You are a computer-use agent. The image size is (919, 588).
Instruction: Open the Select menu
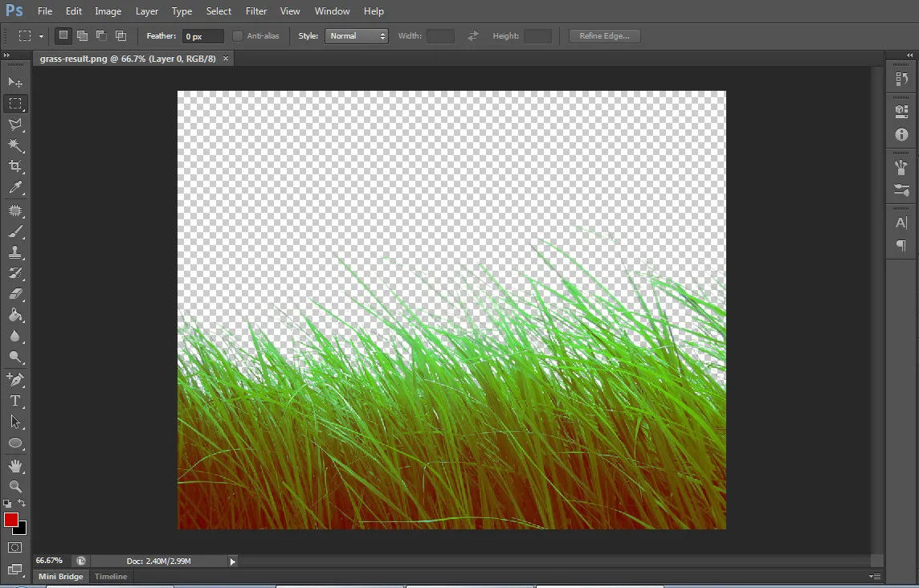click(x=219, y=11)
